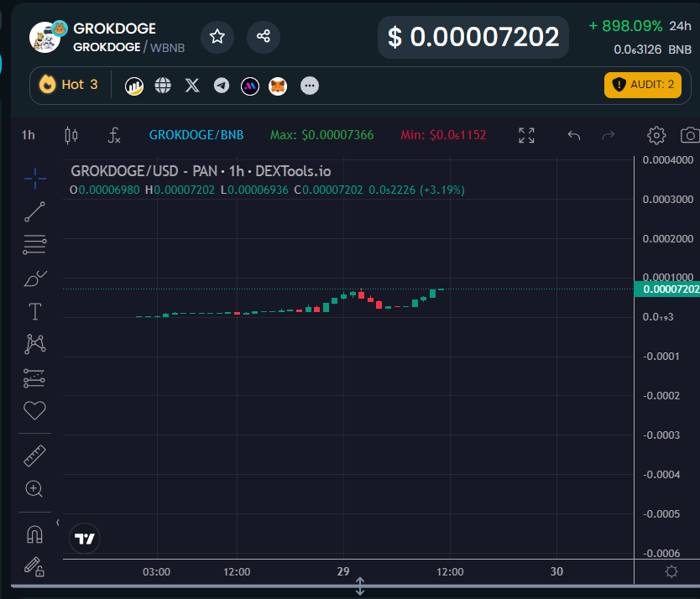The height and width of the screenshot is (599, 700).
Task: Activate the Zoom In magnifier tool
Action: (x=34, y=488)
